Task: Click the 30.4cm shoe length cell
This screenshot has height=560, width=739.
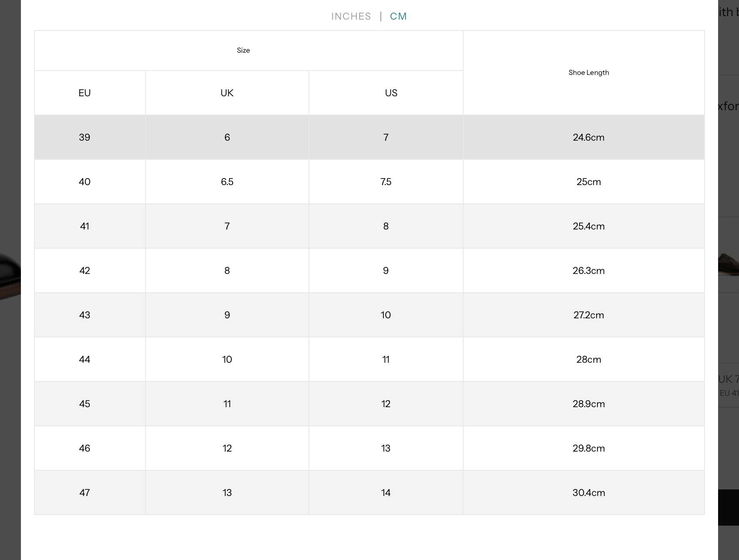Action: 588,493
